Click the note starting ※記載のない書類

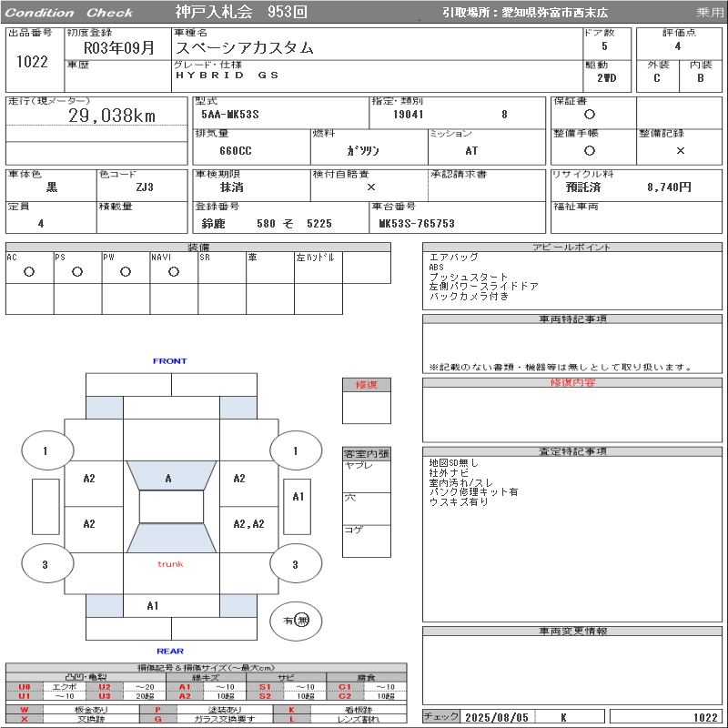561,368
